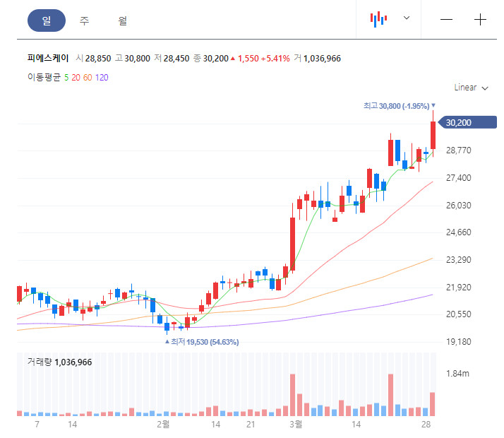Click the 최저 19,530 low marker
The image size is (504, 438).
click(x=202, y=342)
